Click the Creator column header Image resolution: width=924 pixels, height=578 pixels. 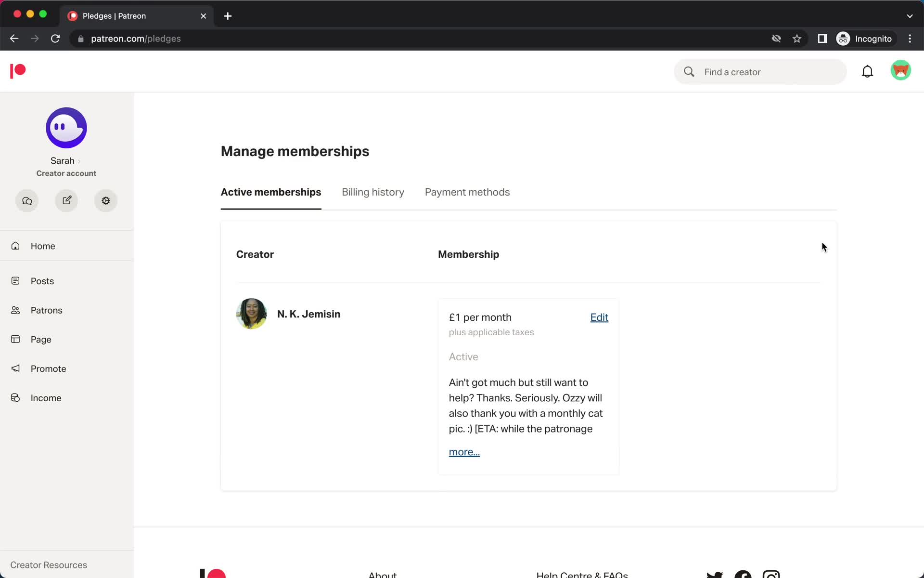coord(255,254)
